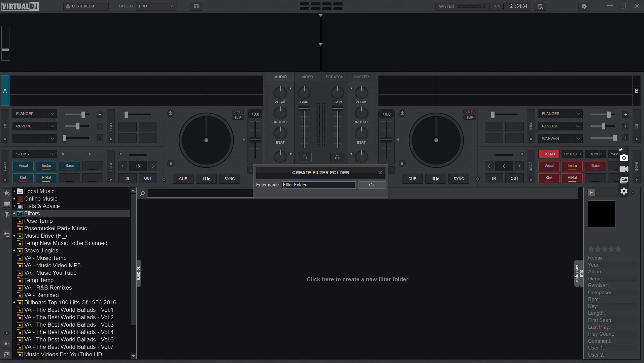
Task: Click the layout cube icon in top bar
Action: (x=197, y=6)
